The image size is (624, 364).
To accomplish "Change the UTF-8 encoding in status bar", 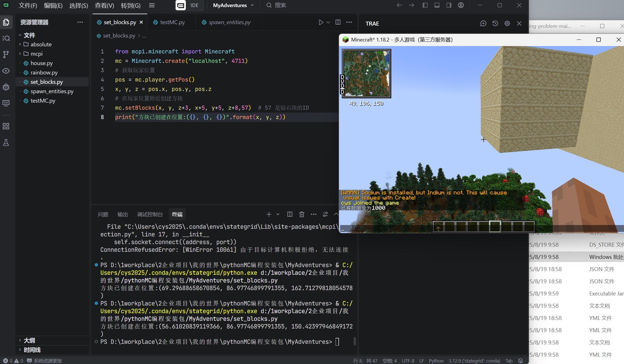I will pyautogui.click(x=408, y=361).
